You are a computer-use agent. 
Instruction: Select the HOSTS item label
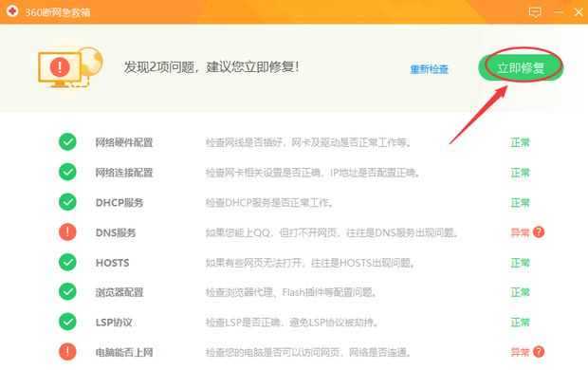click(113, 263)
